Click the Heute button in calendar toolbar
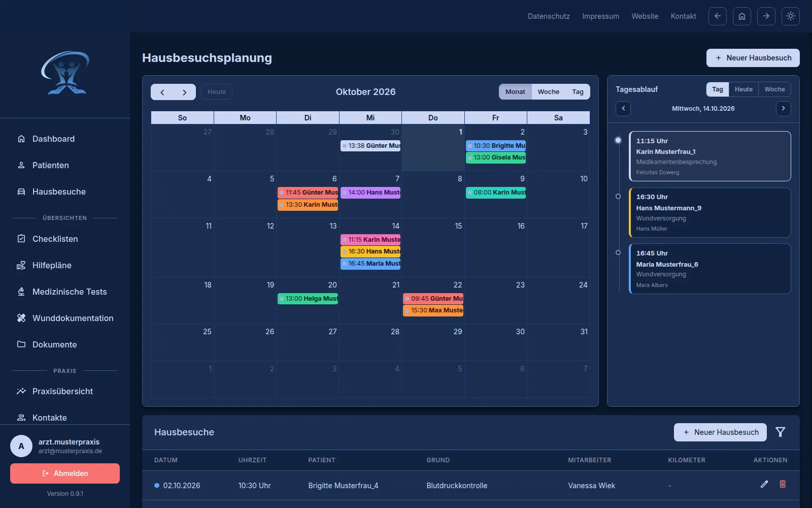The image size is (812, 508). click(217, 92)
